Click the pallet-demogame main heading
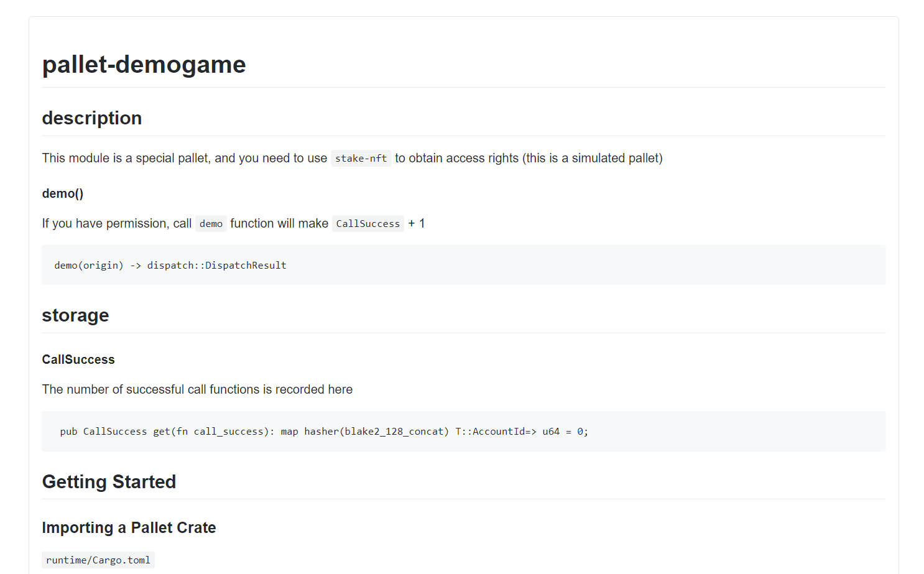The image size is (924, 574). click(x=144, y=65)
